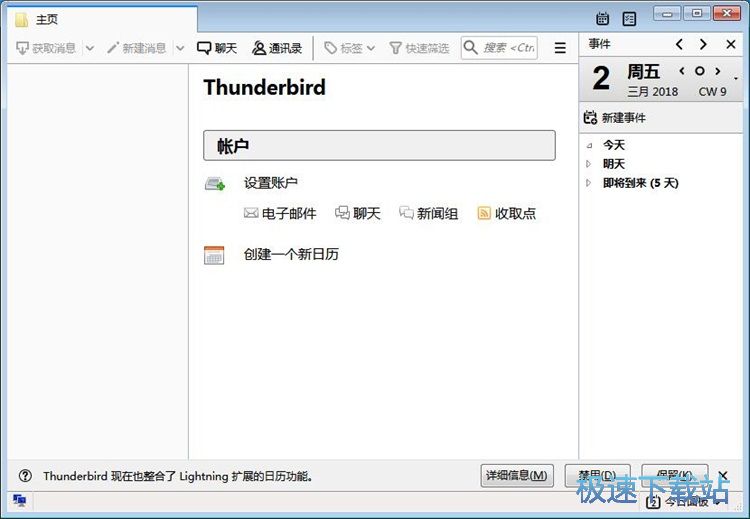The image size is (750, 519).
Task: Click 创建一个新日历 link
Action: (x=291, y=254)
